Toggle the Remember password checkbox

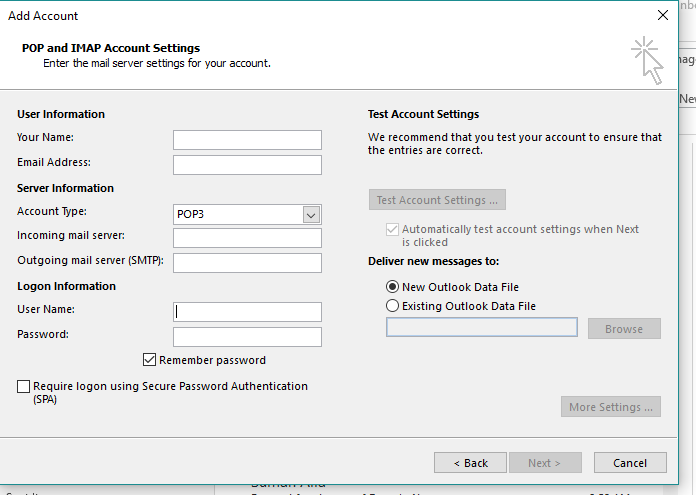point(150,360)
